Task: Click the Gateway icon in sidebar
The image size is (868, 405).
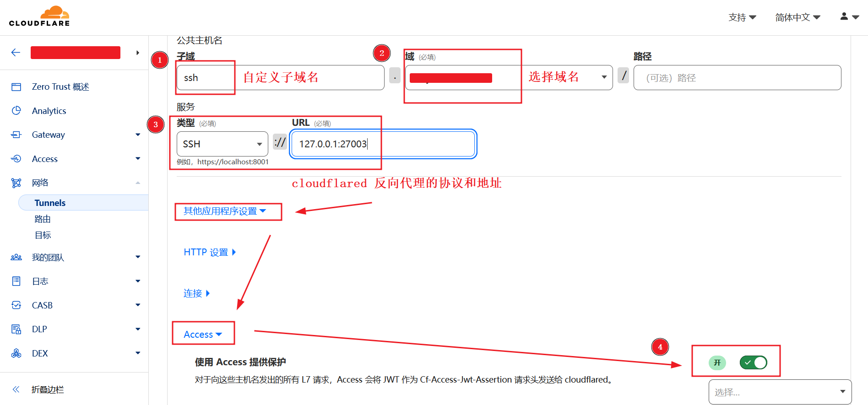Action: point(16,135)
